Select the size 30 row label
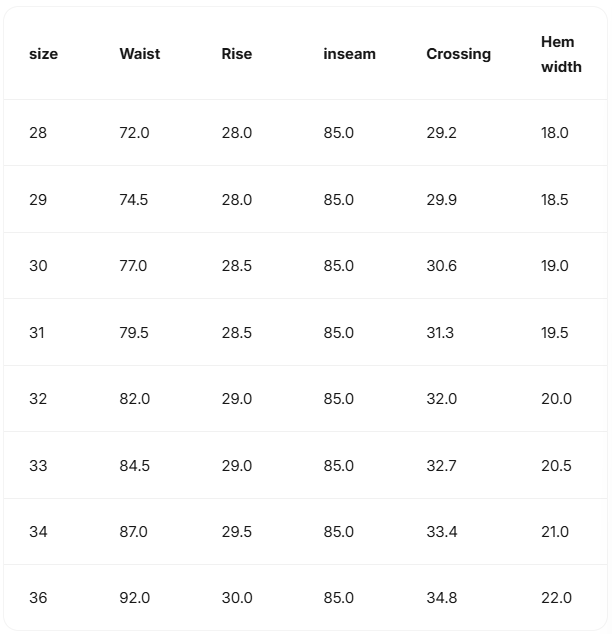The width and height of the screenshot is (612, 634). 38,266
